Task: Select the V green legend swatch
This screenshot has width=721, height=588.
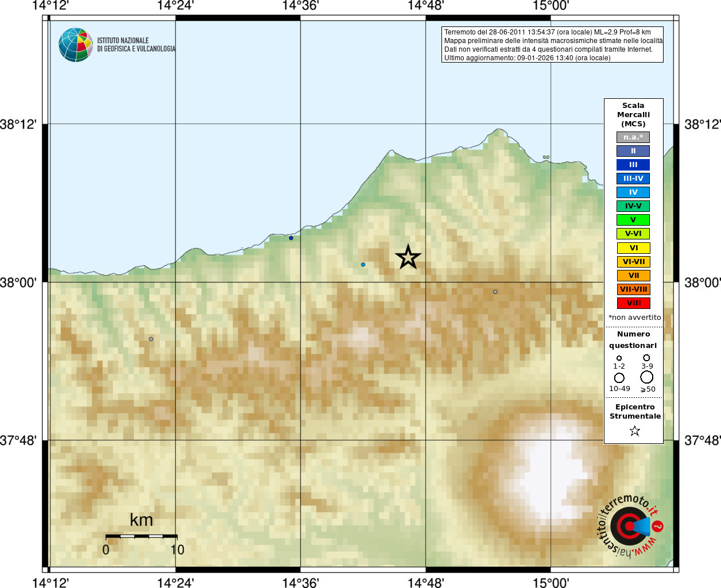Action: (633, 220)
